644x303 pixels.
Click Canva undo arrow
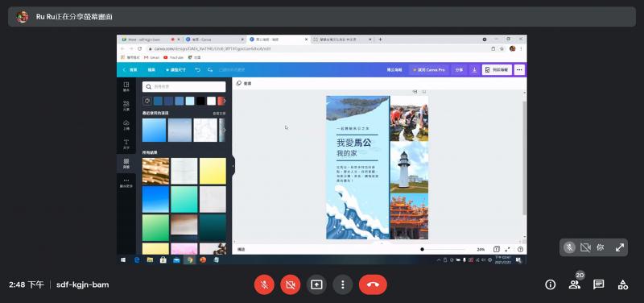[x=197, y=70]
